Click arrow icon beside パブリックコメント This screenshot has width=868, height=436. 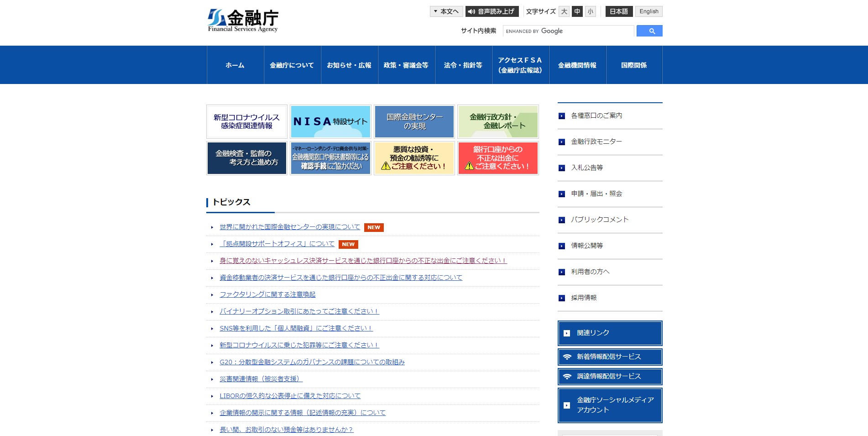click(x=562, y=220)
